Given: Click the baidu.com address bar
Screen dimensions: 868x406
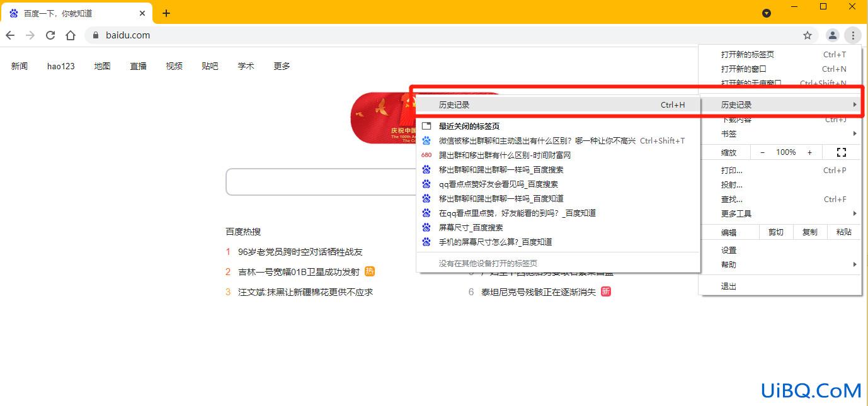Looking at the screenshot, I should [450, 35].
